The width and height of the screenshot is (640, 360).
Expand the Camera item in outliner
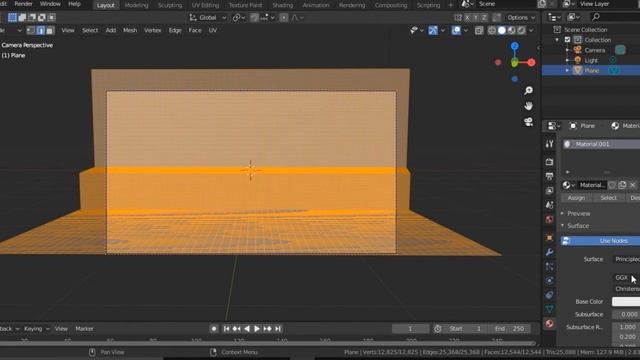567,50
